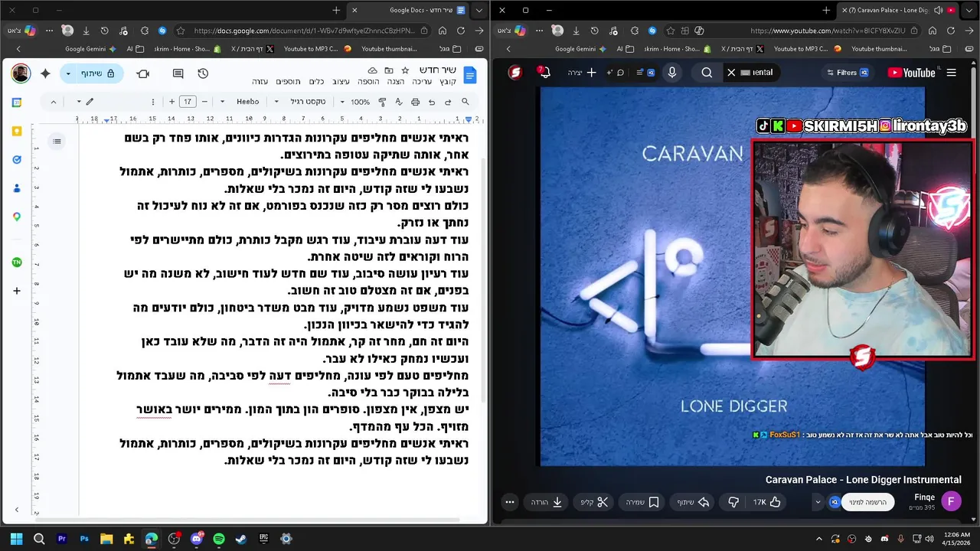Open comments icon in Google Docs header
The width and height of the screenshot is (980, 551).
pyautogui.click(x=178, y=73)
